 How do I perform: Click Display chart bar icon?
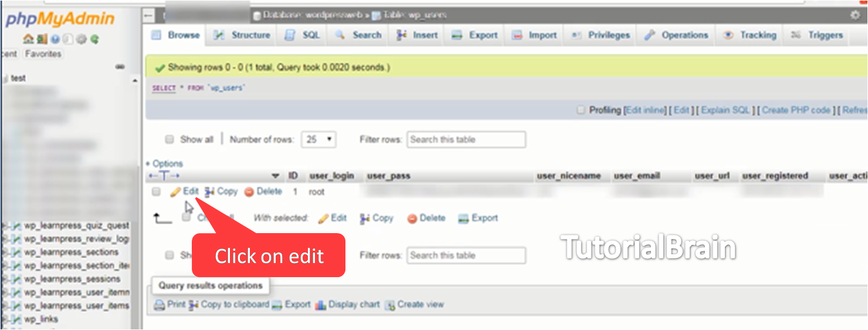pos(320,305)
